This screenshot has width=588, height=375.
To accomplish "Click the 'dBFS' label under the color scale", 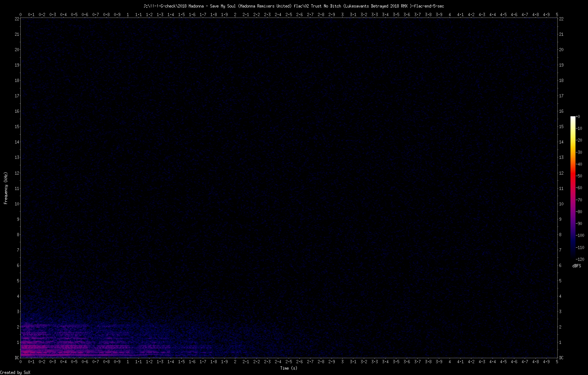I will 577,266.
